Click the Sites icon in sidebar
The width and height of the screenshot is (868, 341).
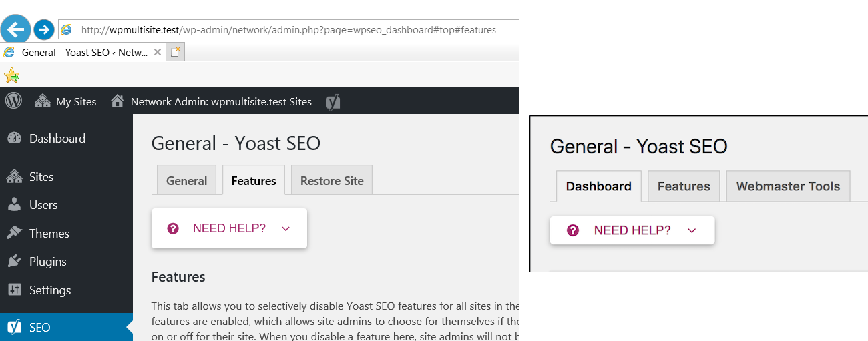(x=14, y=176)
